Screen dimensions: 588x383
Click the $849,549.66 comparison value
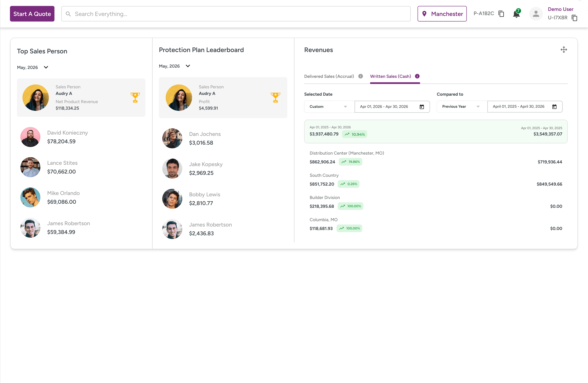tap(549, 184)
